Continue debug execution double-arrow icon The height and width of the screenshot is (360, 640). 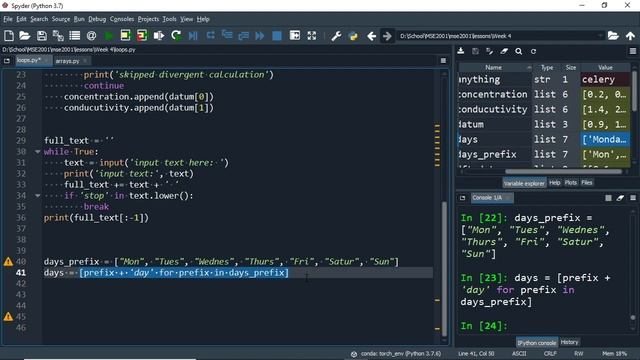(260, 36)
